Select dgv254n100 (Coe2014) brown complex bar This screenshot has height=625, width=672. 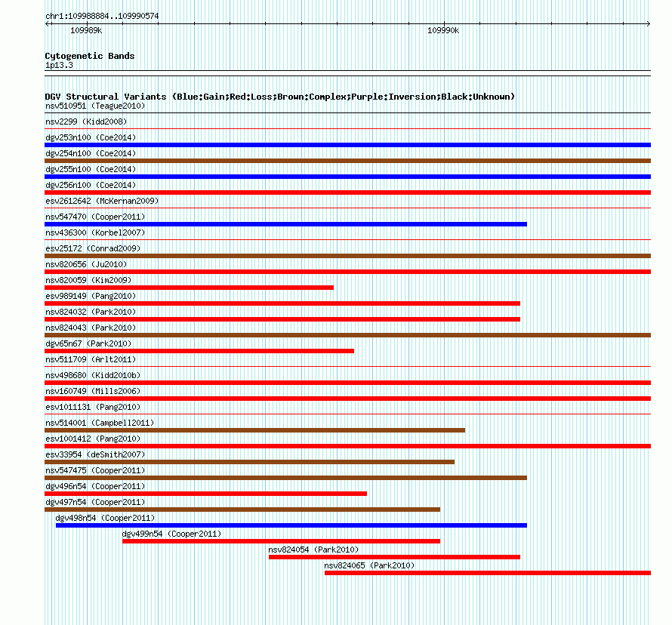tap(347, 161)
